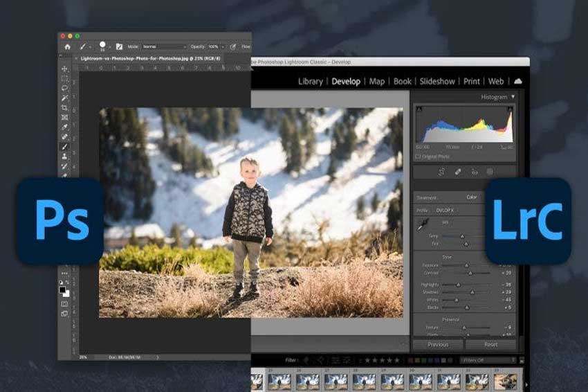Open the blending Mode dropdown
The height and width of the screenshot is (392, 588).
pyautogui.click(x=163, y=46)
